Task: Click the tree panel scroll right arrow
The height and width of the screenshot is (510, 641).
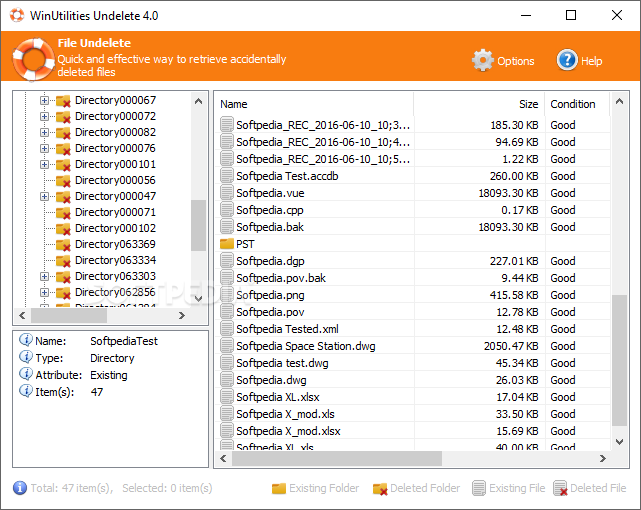Action: point(182,315)
